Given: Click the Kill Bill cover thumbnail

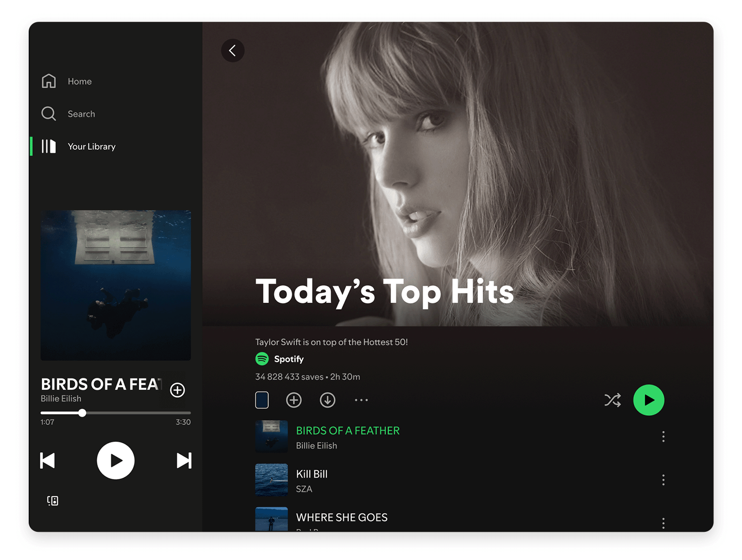Looking at the screenshot, I should click(272, 480).
